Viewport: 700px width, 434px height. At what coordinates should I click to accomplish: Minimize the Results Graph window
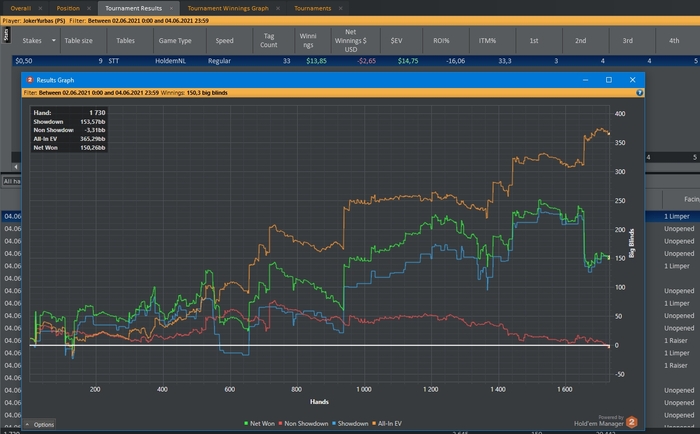tap(585, 80)
